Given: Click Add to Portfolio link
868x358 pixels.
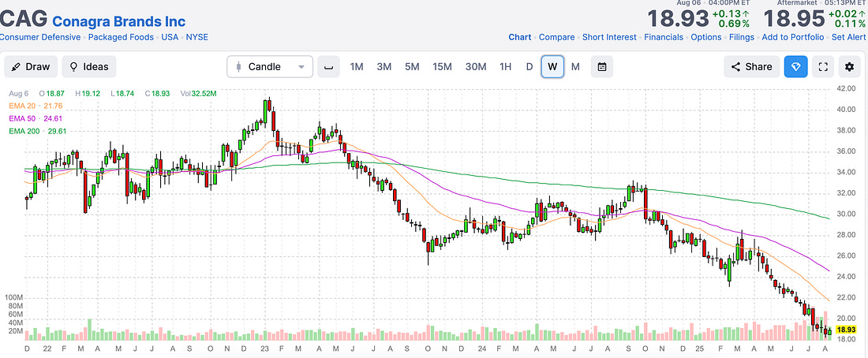Looking at the screenshot, I should click(x=793, y=37).
